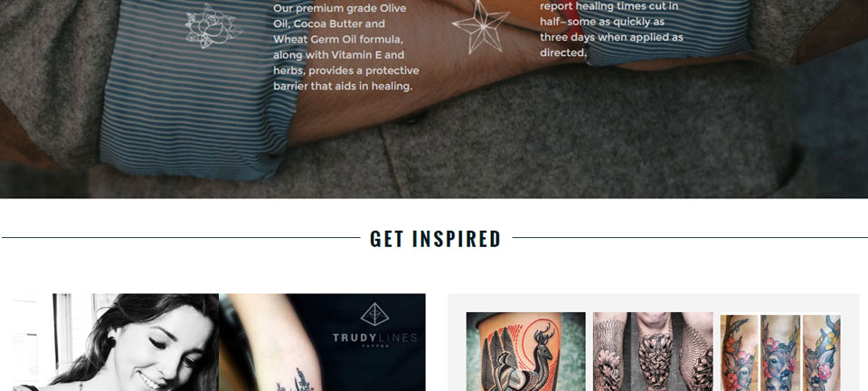Open the black-and-white smiling woman photo
This screenshot has height=391, width=868.
coord(116,342)
